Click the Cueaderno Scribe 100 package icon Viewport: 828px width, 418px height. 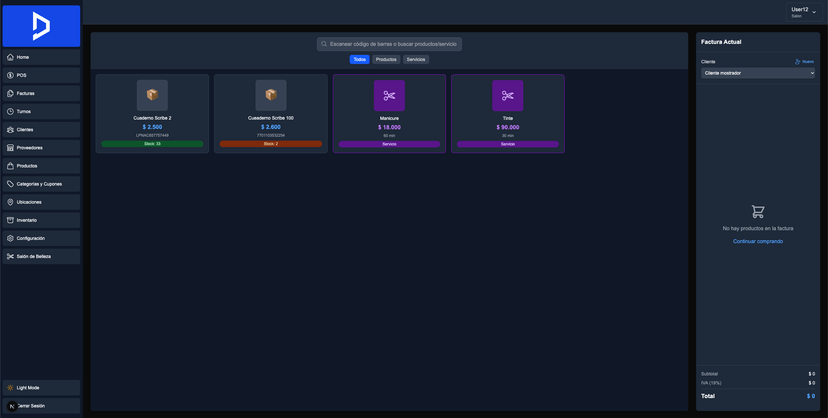[x=271, y=95]
